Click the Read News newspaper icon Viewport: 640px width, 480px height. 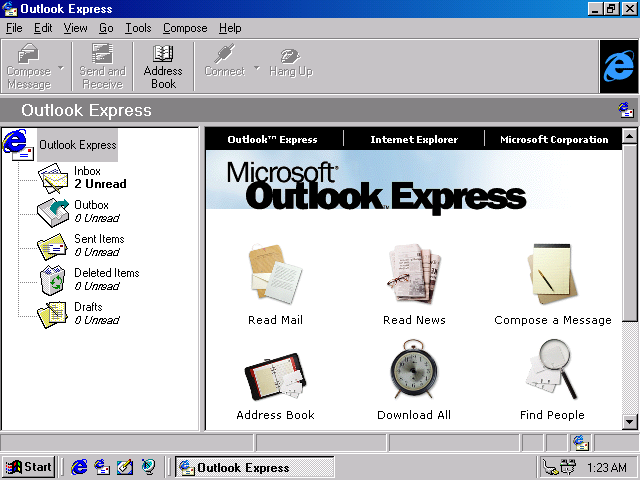pyautogui.click(x=414, y=273)
